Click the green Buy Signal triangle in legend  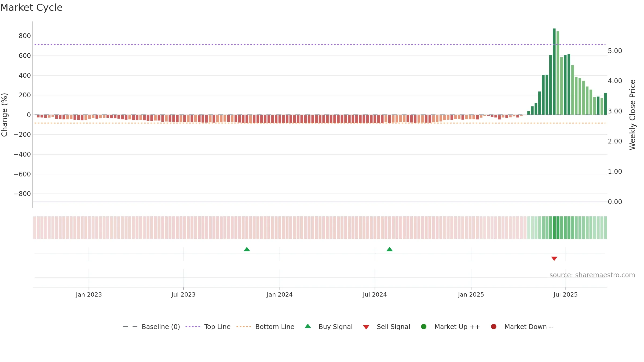(308, 326)
